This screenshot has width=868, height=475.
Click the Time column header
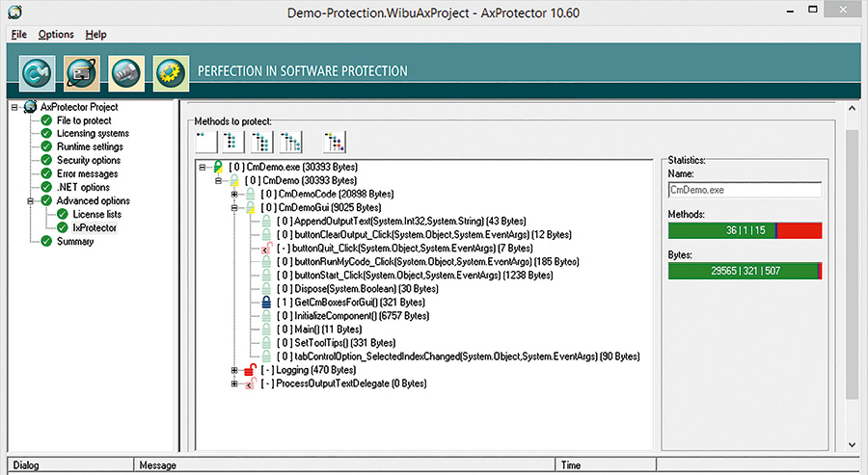(606, 465)
